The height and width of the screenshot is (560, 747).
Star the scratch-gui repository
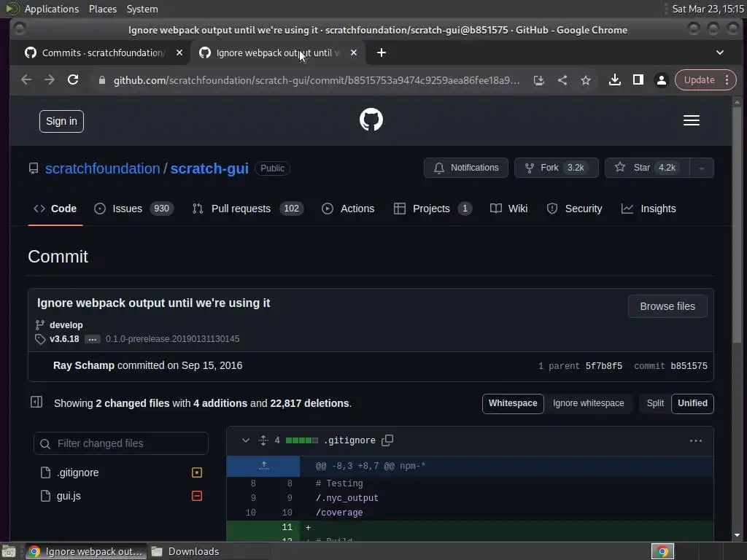point(647,168)
